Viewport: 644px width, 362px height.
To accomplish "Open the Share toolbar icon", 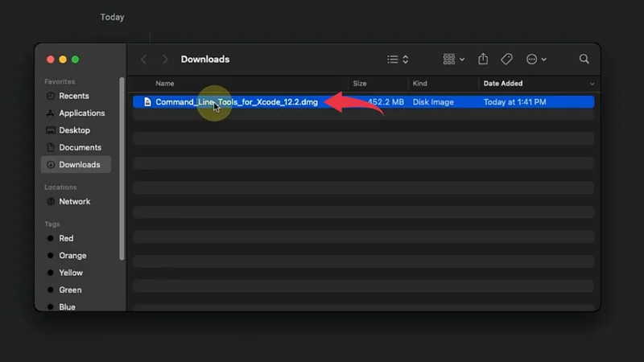I will tap(483, 60).
